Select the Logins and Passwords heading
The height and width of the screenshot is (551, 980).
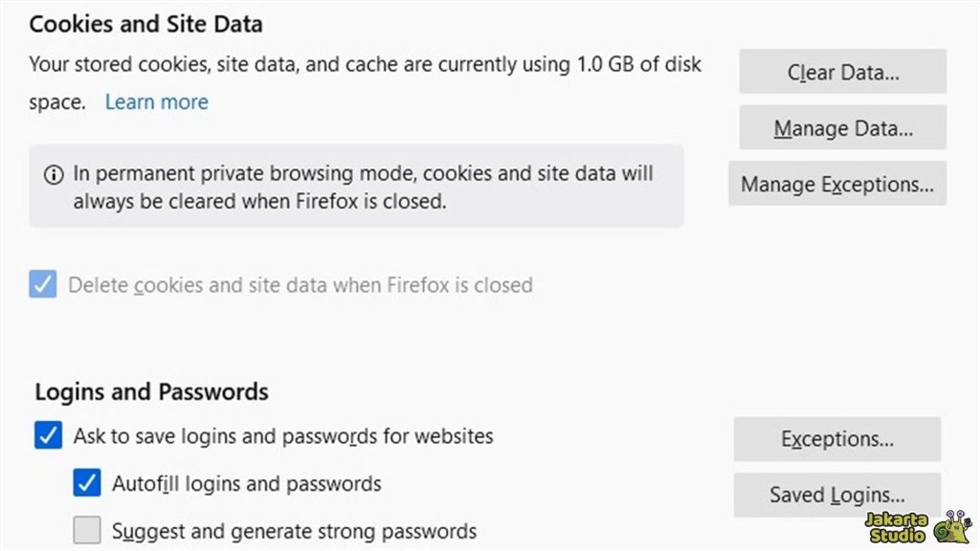click(x=151, y=391)
